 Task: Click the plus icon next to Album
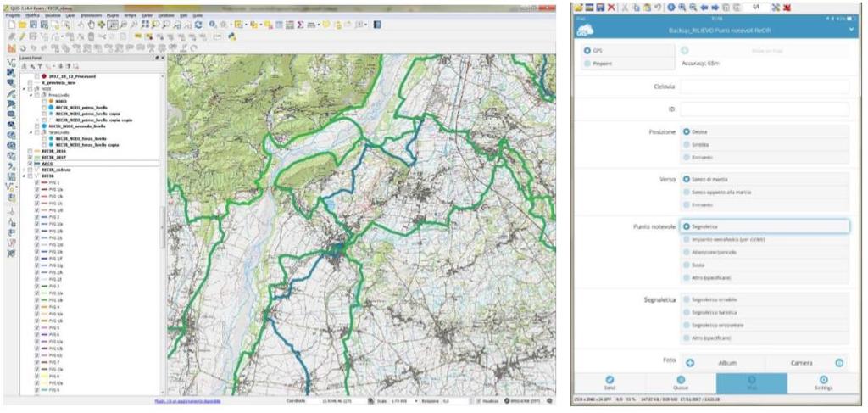point(690,363)
